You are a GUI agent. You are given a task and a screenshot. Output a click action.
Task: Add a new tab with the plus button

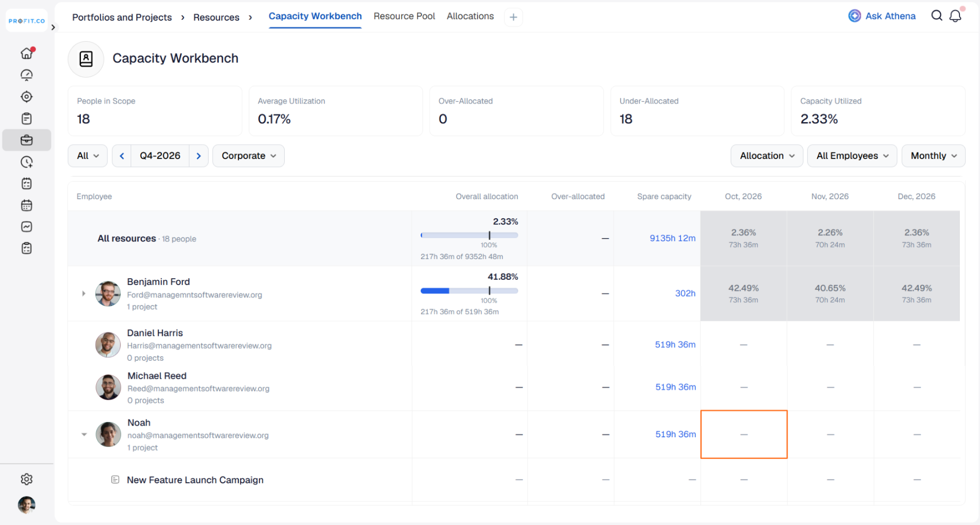click(x=513, y=17)
